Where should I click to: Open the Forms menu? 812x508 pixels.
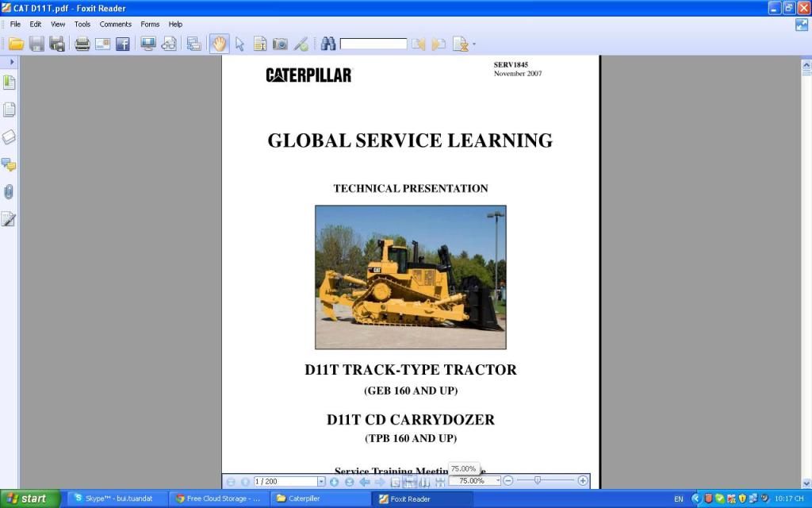150,25
